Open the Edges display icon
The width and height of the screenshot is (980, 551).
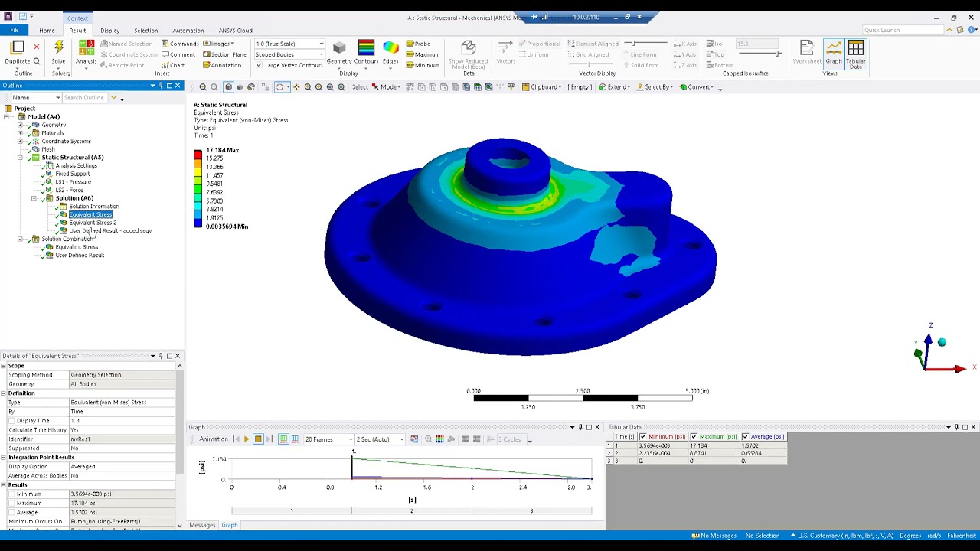390,47
